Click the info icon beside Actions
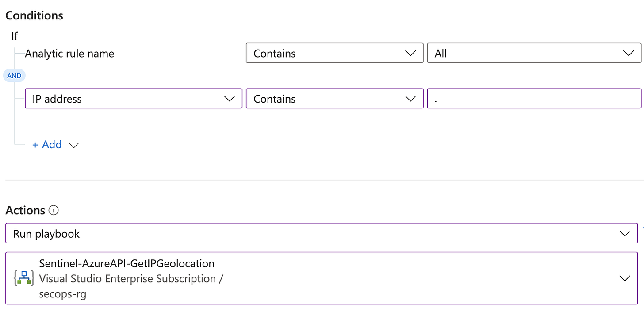The height and width of the screenshot is (312, 644). pos(54,210)
